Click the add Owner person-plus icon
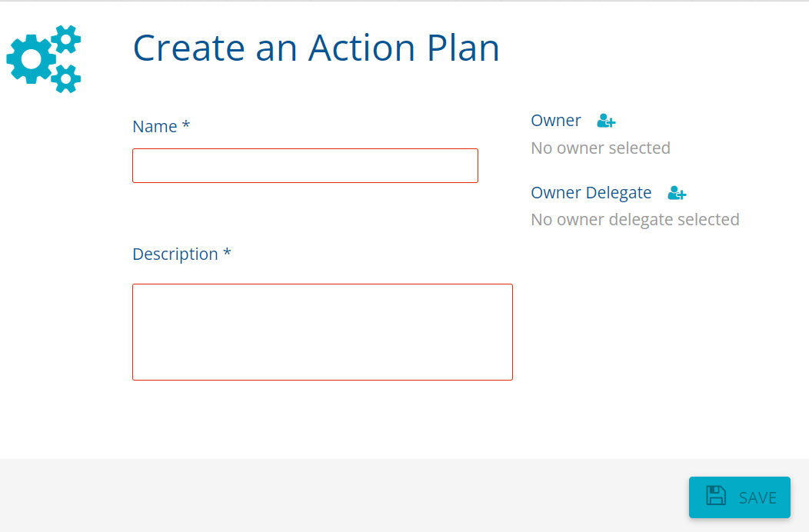The width and height of the screenshot is (809, 532). (x=606, y=121)
